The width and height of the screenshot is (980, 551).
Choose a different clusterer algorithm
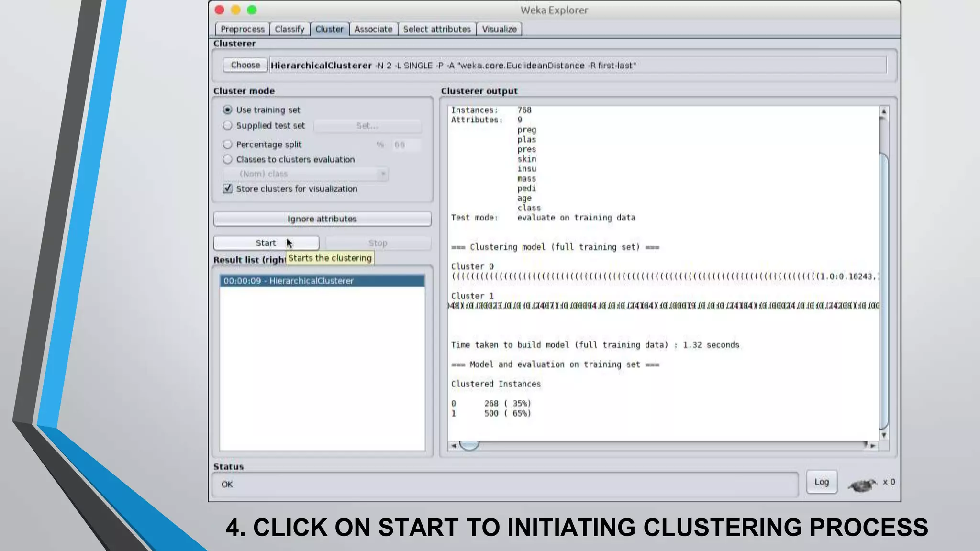(245, 65)
